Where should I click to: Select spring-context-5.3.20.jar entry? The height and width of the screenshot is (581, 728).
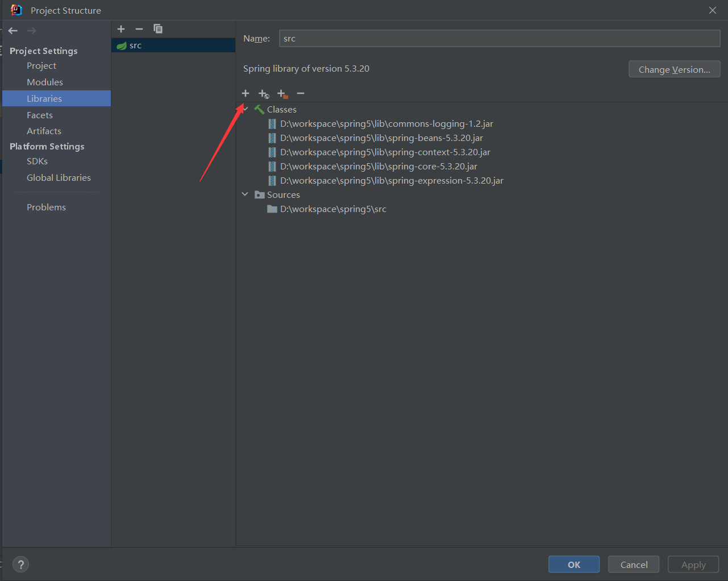pos(385,152)
